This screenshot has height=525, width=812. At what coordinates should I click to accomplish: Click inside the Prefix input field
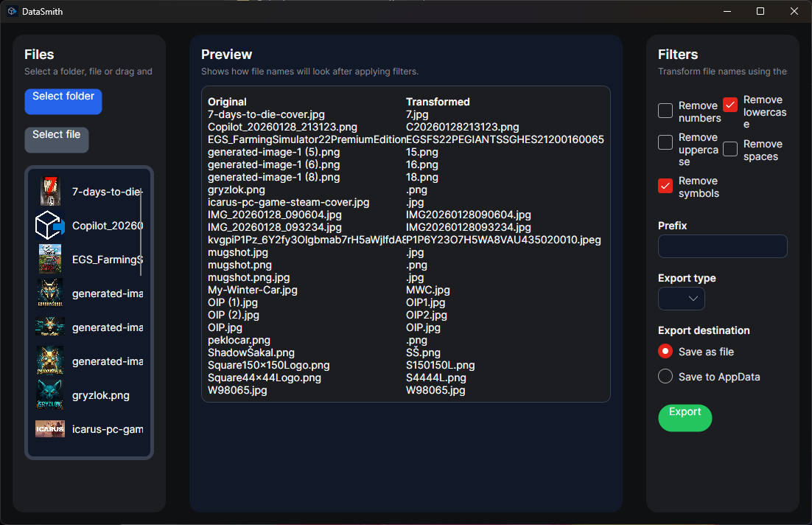(x=722, y=246)
